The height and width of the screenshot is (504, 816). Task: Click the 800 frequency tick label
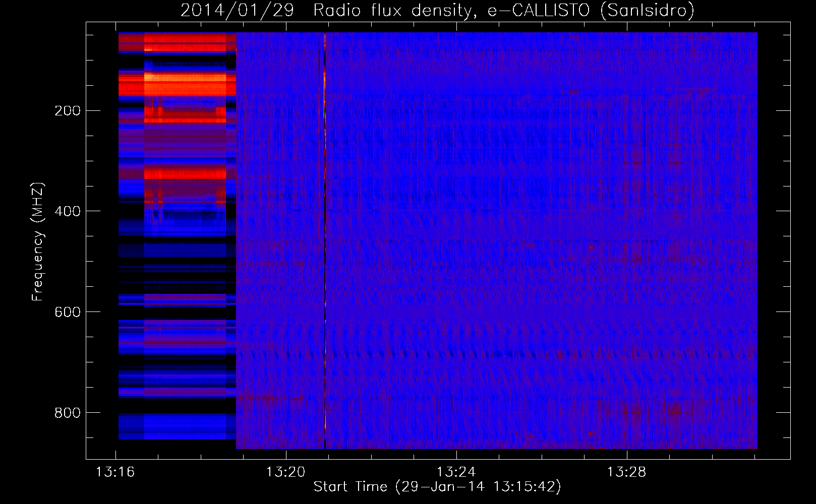68,413
